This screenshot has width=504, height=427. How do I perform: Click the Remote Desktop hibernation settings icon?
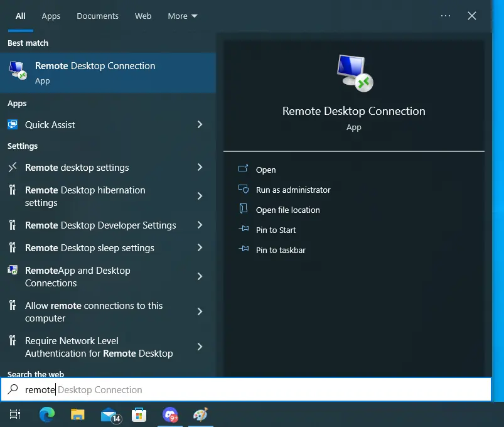(13, 190)
